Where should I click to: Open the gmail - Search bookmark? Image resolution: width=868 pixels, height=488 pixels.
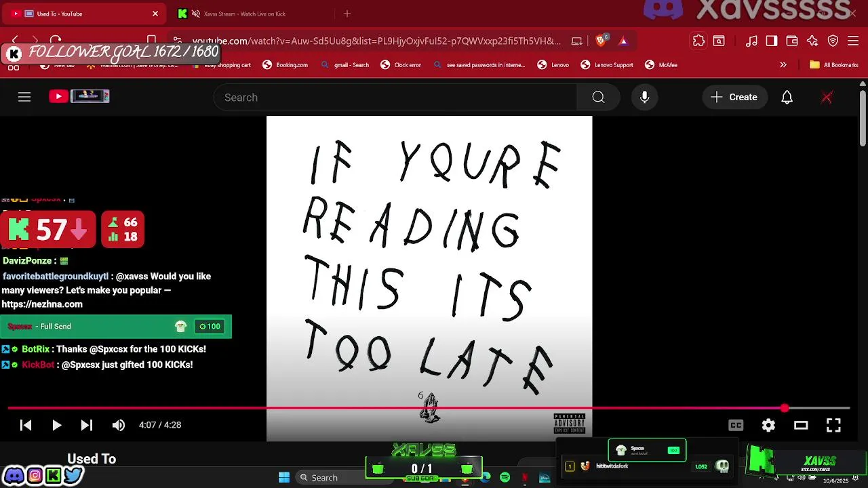(345, 65)
